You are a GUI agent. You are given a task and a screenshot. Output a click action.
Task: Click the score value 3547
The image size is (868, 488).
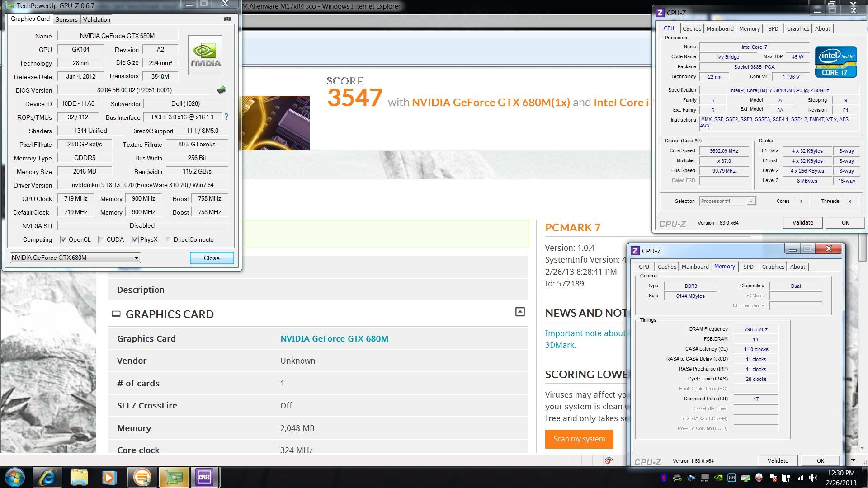pyautogui.click(x=355, y=98)
